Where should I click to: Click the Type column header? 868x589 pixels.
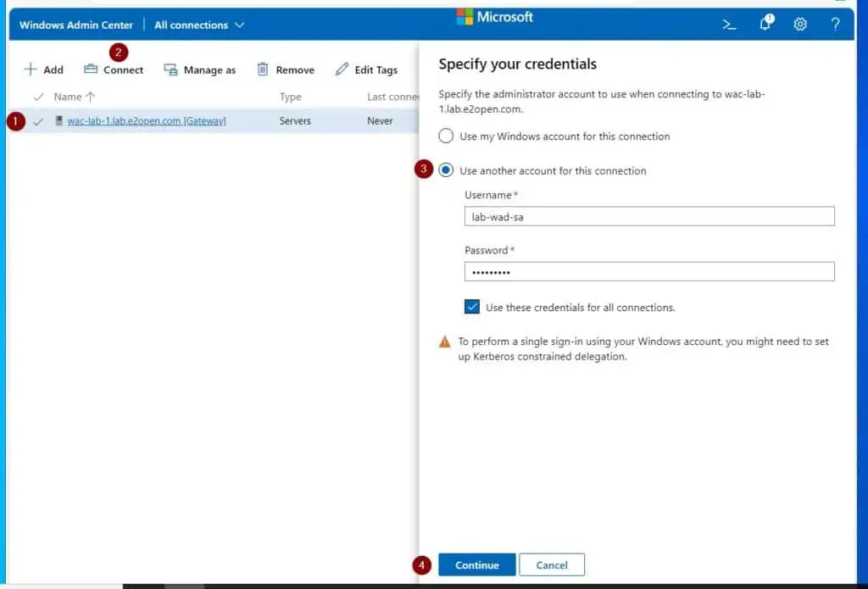coord(291,97)
